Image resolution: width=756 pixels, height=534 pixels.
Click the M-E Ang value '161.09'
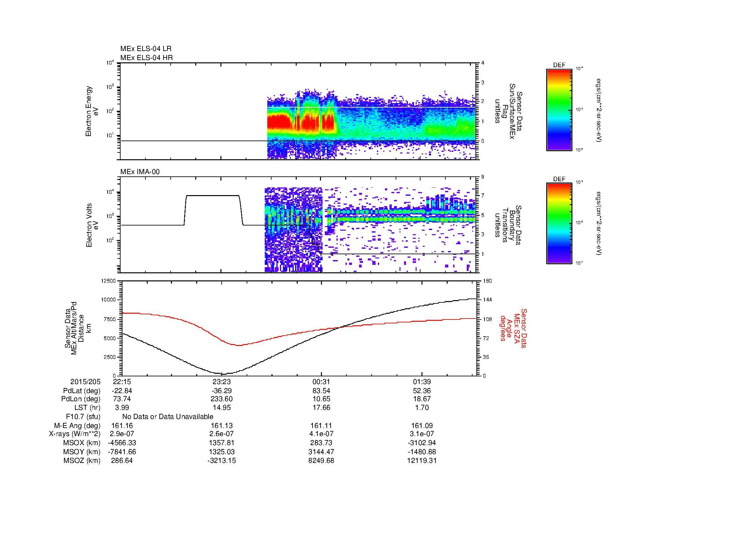(x=422, y=425)
